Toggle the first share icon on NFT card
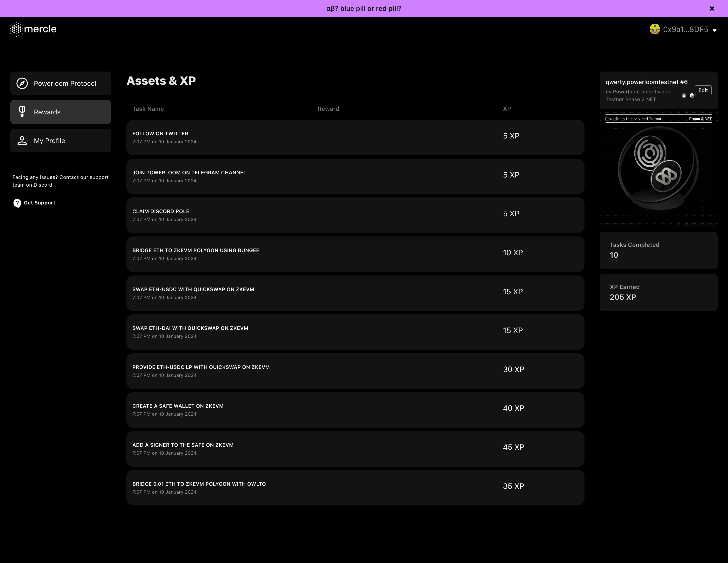Image resolution: width=728 pixels, height=563 pixels. (684, 96)
